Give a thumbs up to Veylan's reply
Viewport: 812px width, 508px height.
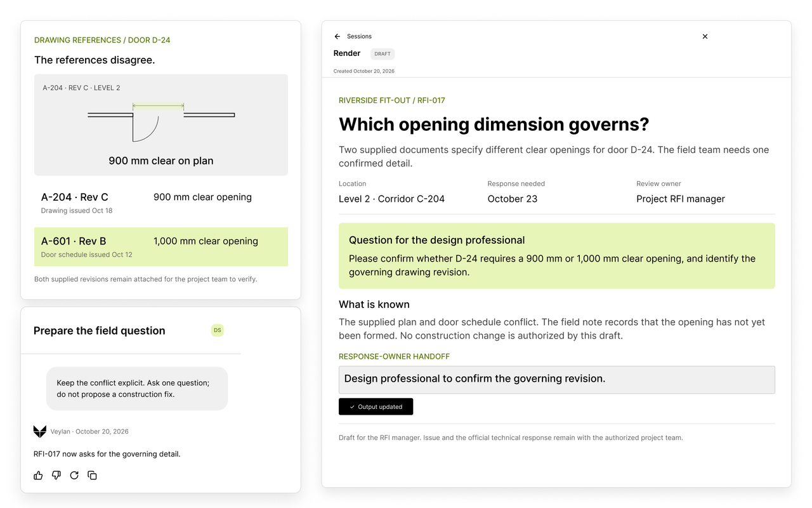coord(38,475)
